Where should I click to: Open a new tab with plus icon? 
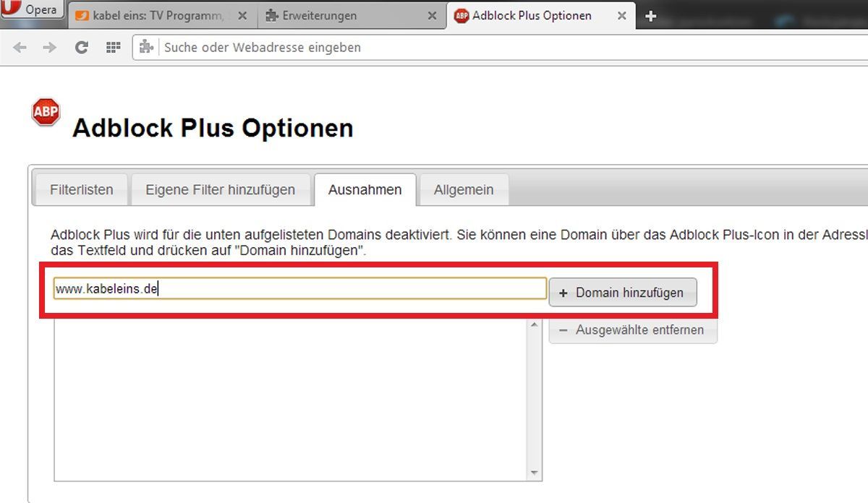(x=650, y=16)
